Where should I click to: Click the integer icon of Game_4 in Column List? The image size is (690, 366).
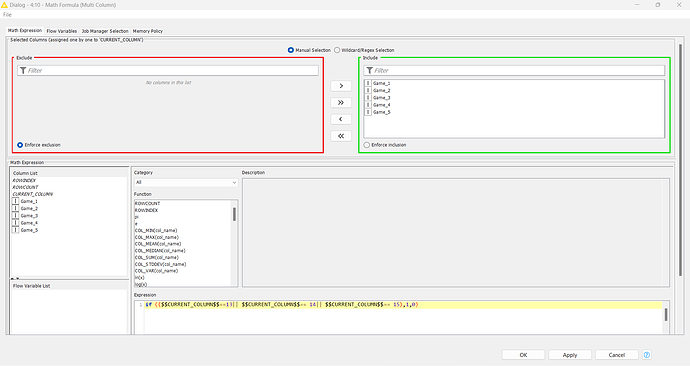pos(15,223)
